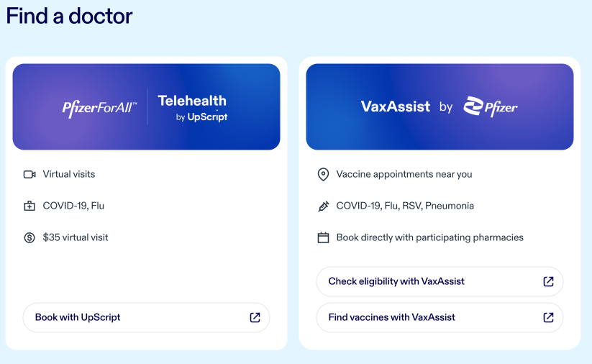This screenshot has height=364, width=592.
Task: Click the $35 virtual visit text
Action: (76, 237)
